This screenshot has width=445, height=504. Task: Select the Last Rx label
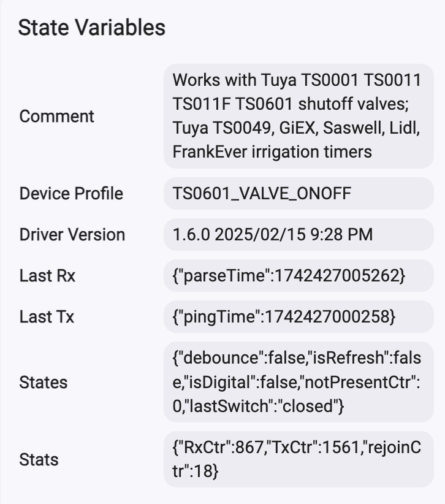coord(47,276)
